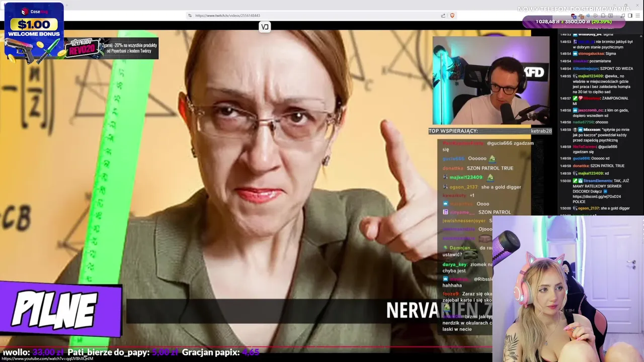The height and width of the screenshot is (362, 644).
Task: Click Mixxxson username in chat
Action: coord(592,130)
